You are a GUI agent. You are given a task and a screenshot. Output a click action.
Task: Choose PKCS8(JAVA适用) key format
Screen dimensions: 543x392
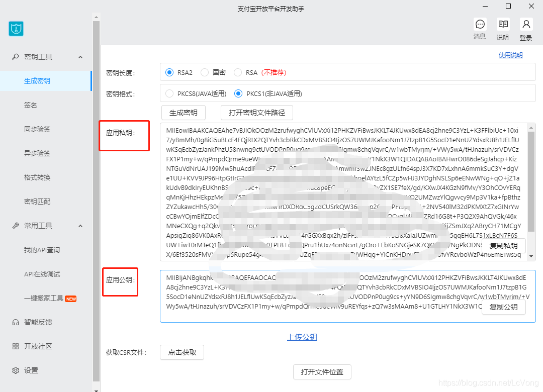point(169,93)
